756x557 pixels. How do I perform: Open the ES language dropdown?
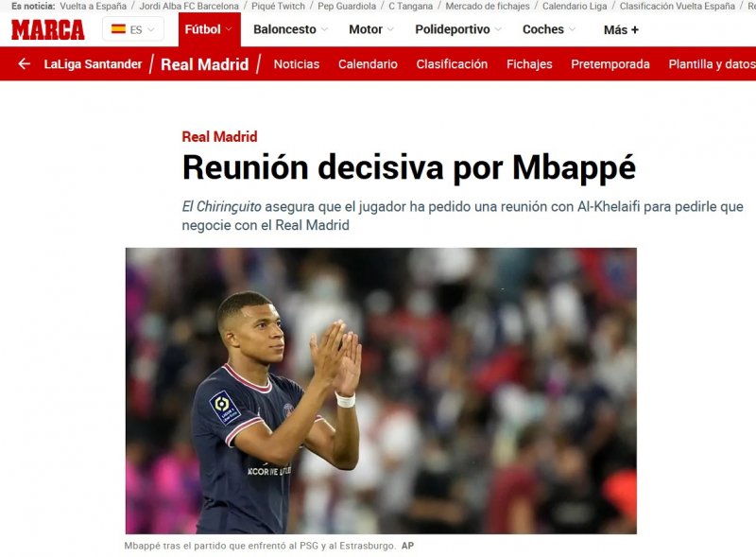133,29
